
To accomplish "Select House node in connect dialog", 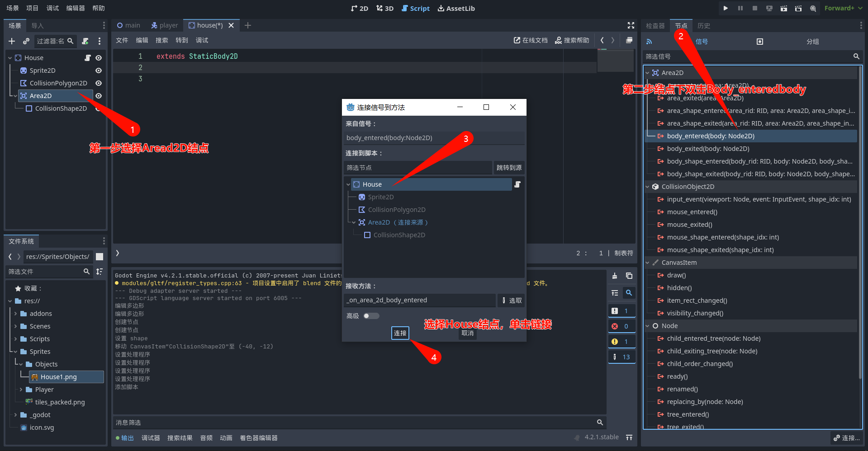I will pos(431,184).
